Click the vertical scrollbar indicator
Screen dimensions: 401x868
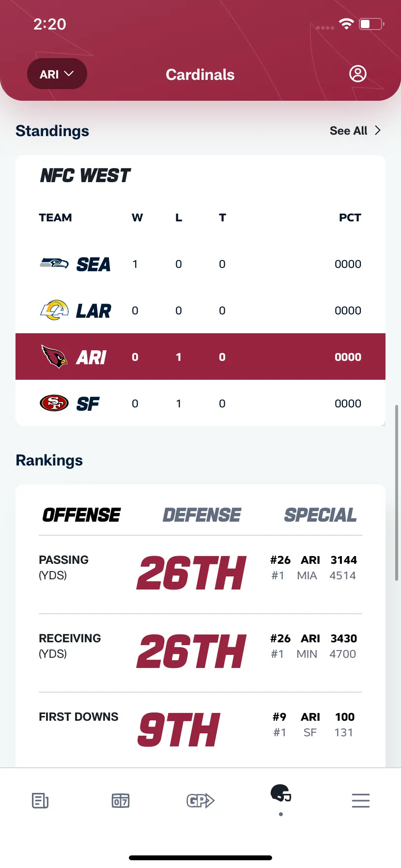pos(397,493)
